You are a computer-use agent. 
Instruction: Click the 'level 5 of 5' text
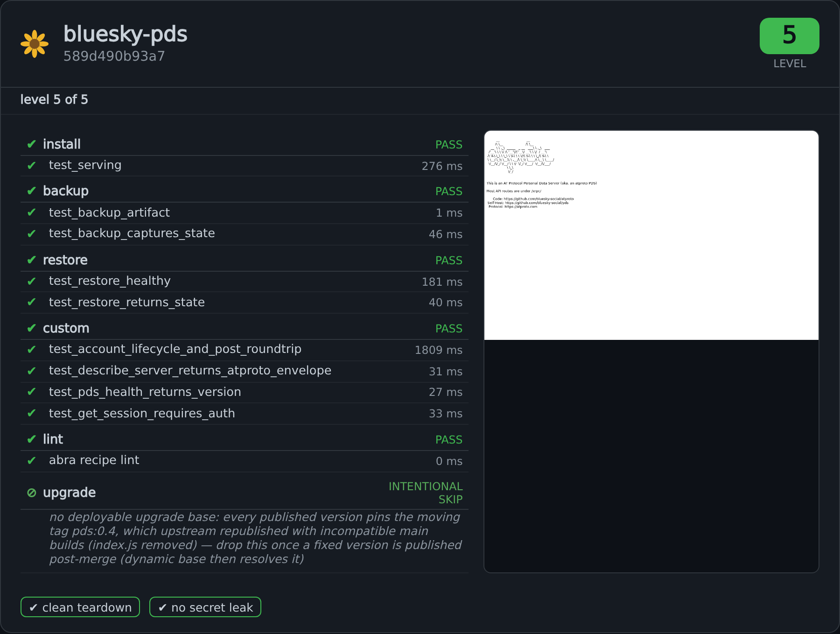click(54, 100)
